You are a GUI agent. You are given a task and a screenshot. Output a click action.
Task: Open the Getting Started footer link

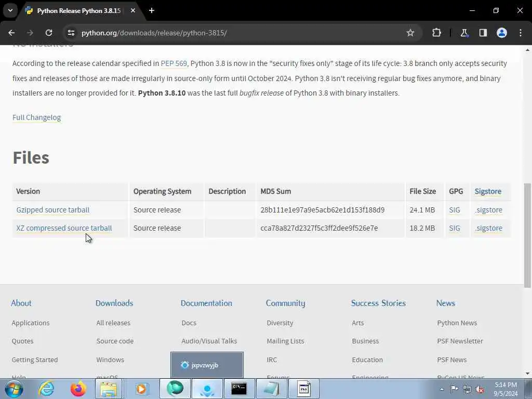35,360
